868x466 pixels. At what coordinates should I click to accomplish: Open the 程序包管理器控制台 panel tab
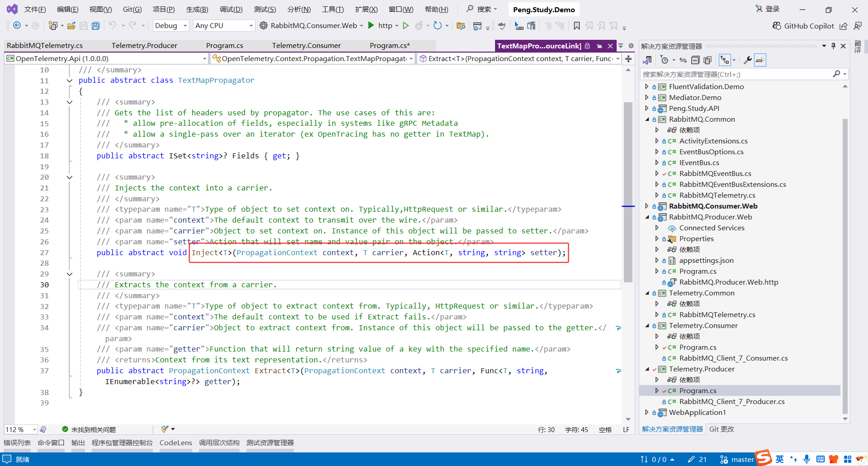[122, 443]
